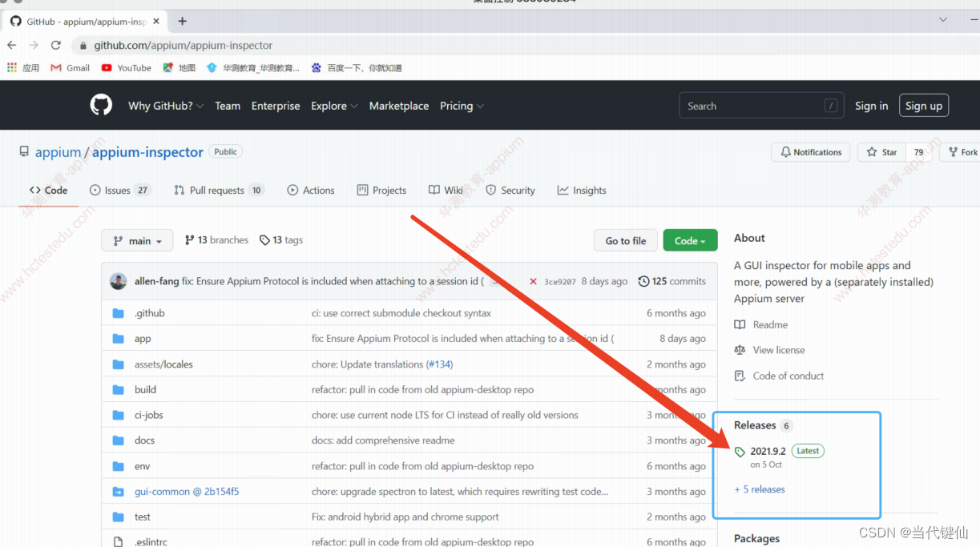
Task: Open Team in the GitHub header
Action: [228, 106]
